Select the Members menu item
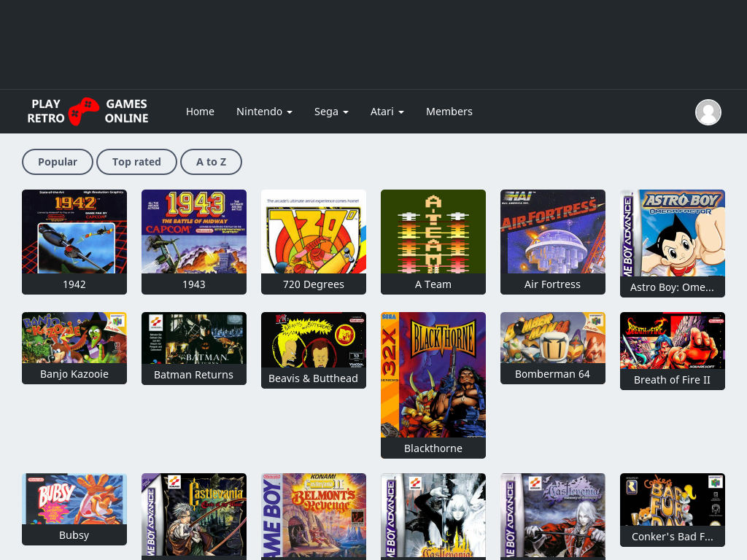 coord(449,112)
